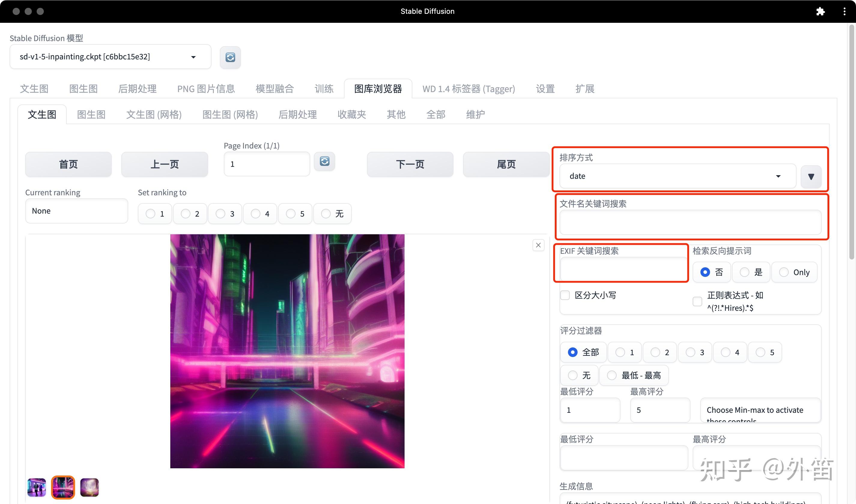Click the 尾页 last page button

tap(505, 164)
